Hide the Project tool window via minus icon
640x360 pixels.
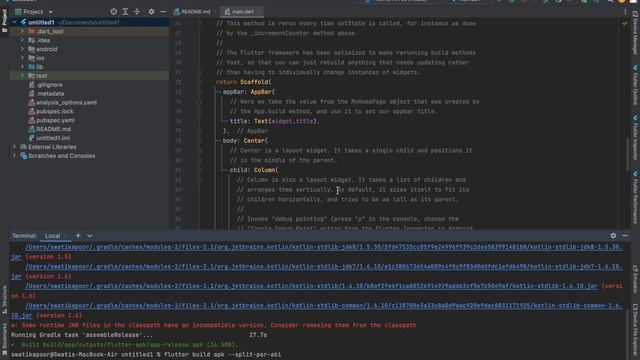pos(163,12)
